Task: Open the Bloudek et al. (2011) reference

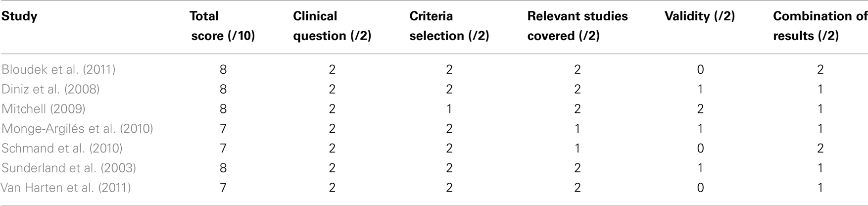Action: click(58, 69)
